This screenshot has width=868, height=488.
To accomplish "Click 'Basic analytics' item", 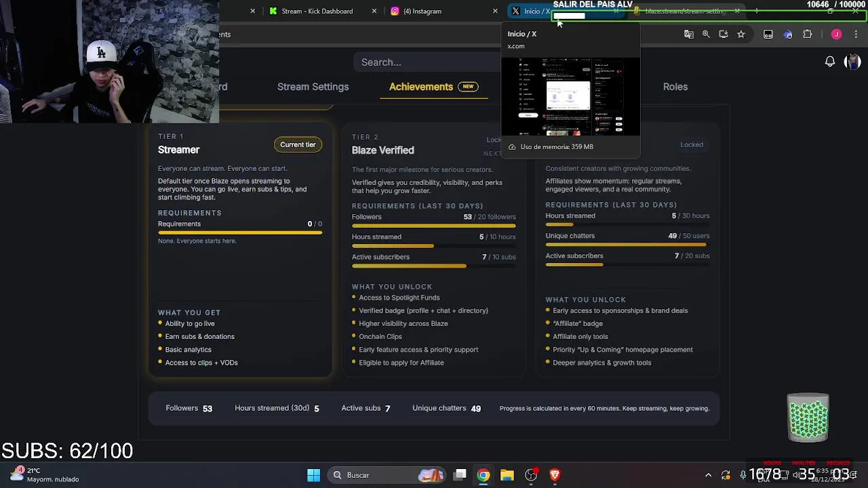I will pyautogui.click(x=189, y=350).
